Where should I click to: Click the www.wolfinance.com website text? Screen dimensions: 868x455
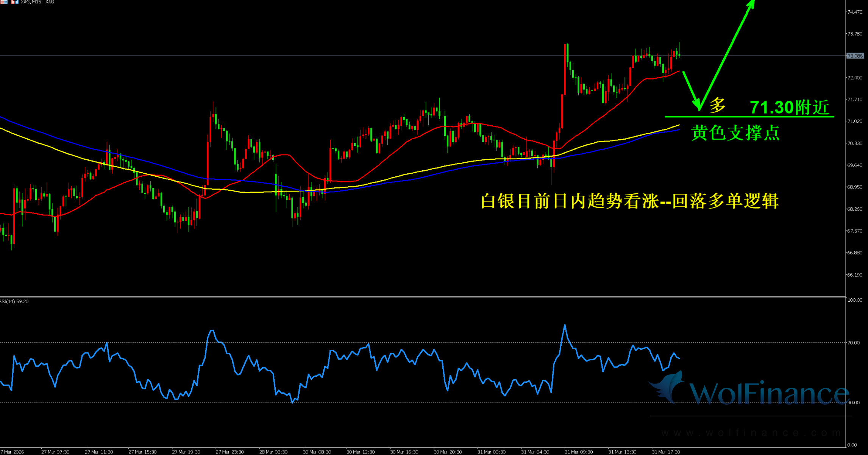click(751, 432)
